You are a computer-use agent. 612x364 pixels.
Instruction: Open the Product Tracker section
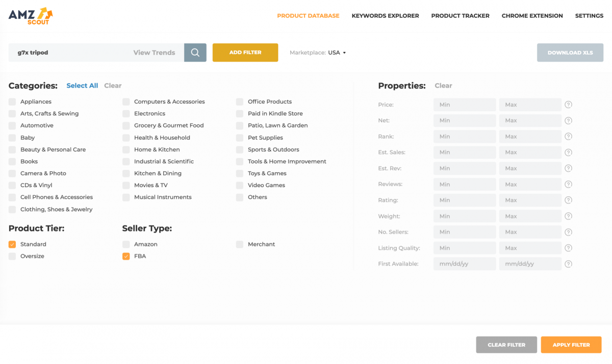point(460,15)
